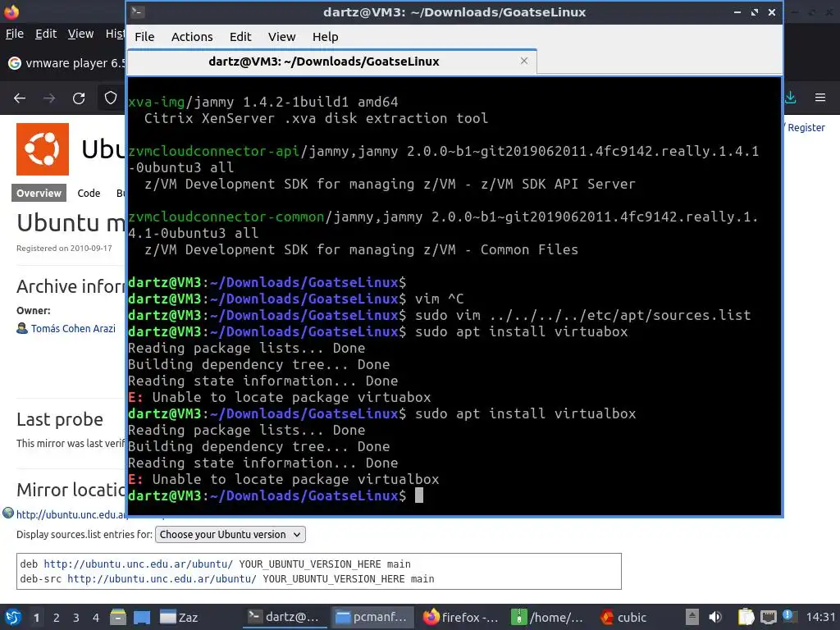840x630 pixels.
Task: Open Firefox View menu
Action: point(80,34)
